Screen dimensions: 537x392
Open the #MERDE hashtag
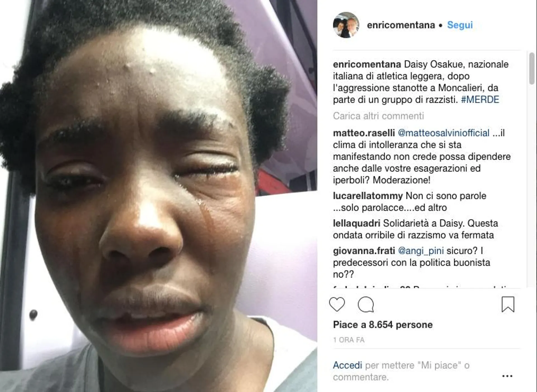click(480, 100)
